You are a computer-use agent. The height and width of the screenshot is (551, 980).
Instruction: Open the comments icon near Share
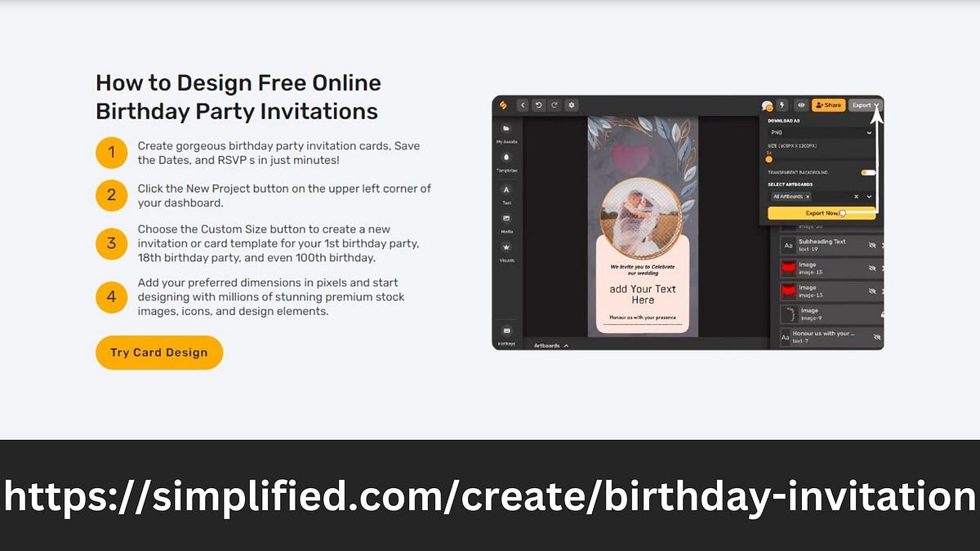768,105
